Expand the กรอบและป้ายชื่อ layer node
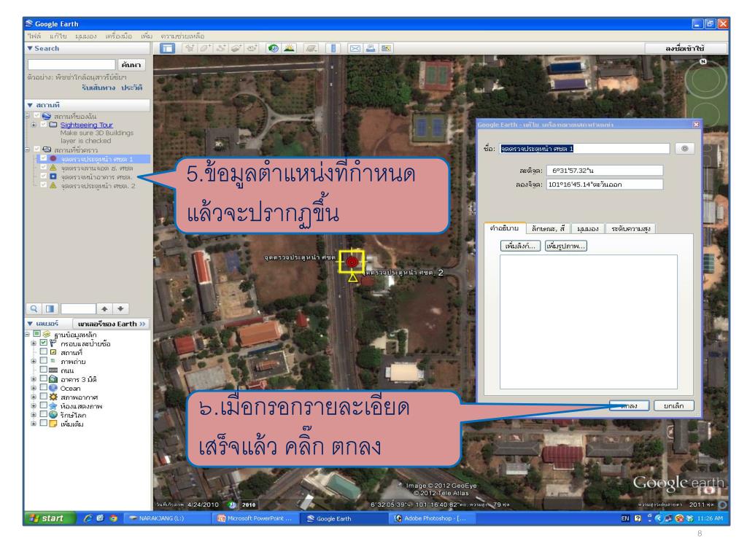This screenshot has height=560, width=747. pos(34,343)
